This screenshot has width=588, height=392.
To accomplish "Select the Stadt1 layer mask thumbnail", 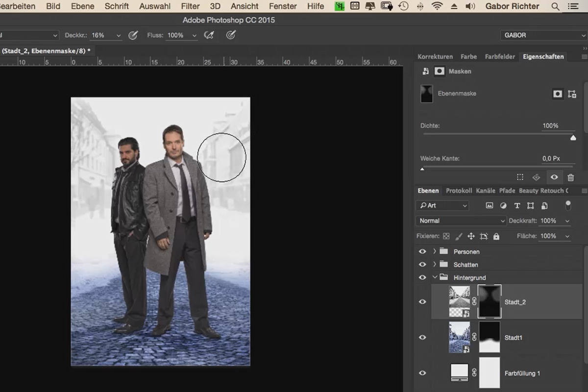I will pos(489,337).
